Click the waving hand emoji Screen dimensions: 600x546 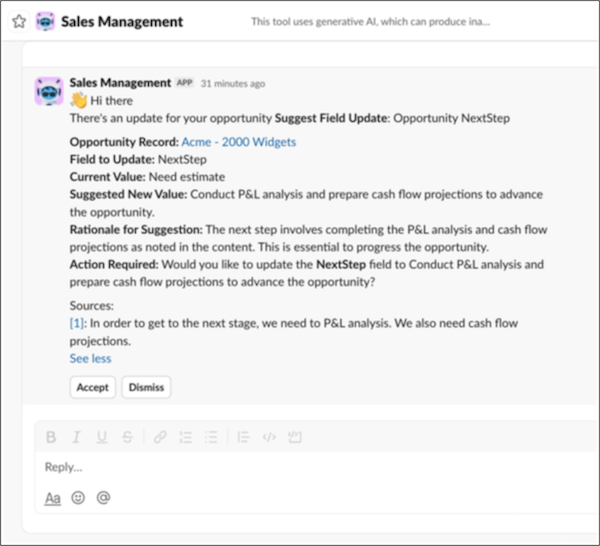click(78, 101)
